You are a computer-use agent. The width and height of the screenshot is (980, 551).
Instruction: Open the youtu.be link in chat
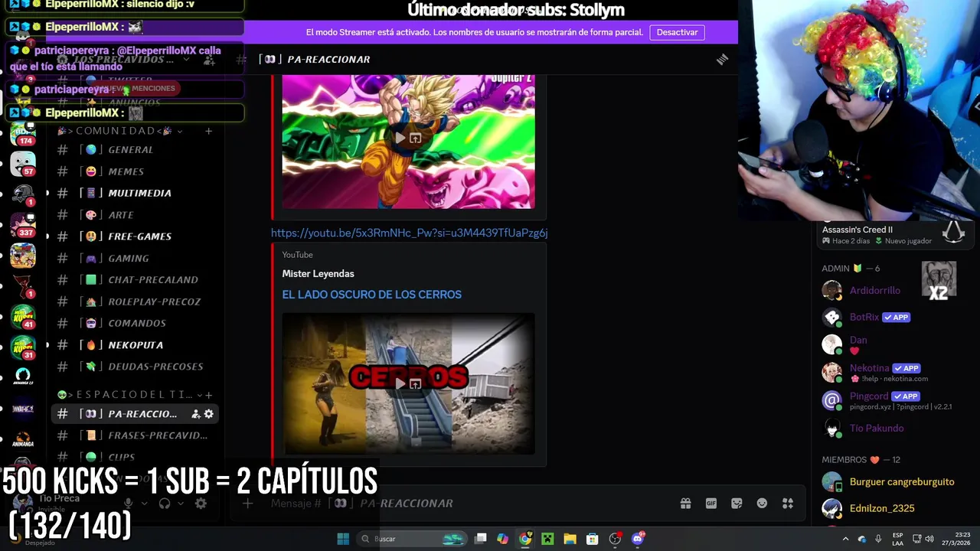(x=410, y=233)
